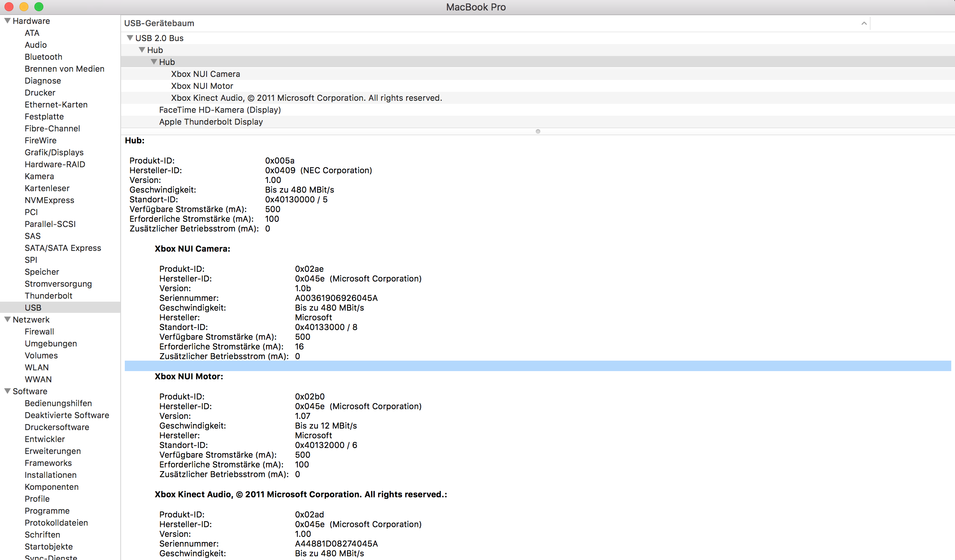Select Festplatte sidebar item
This screenshot has height=560, width=955.
44,116
